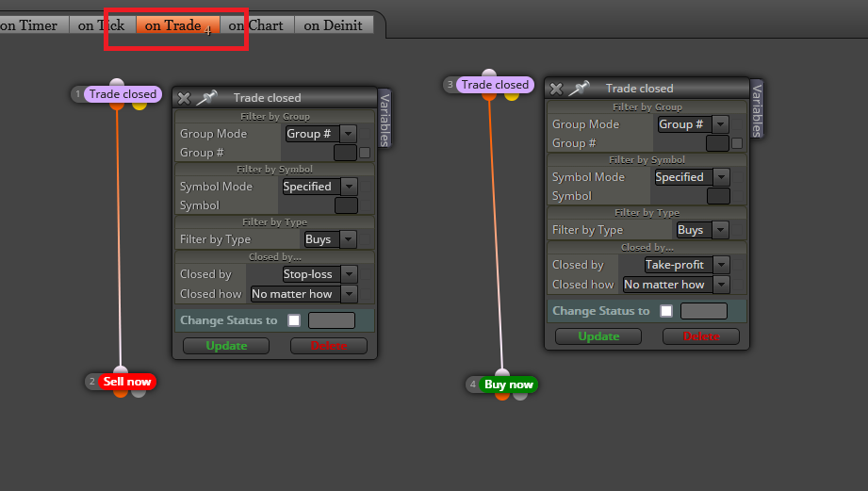868x491 pixels.
Task: Switch to the on Chart tab
Action: point(256,25)
